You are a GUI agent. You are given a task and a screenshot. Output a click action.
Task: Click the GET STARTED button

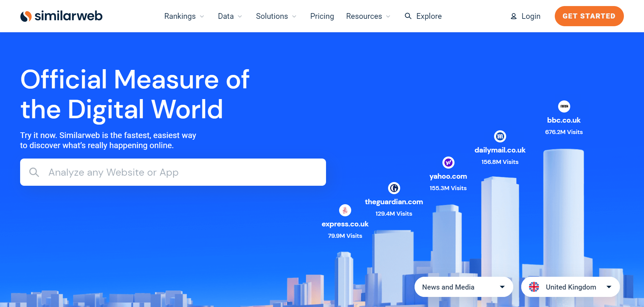[589, 16]
